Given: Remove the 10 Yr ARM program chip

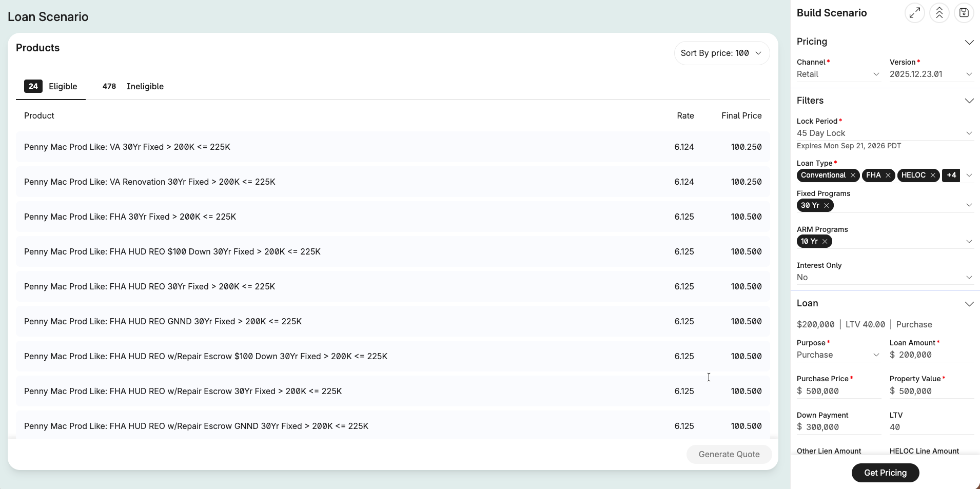Looking at the screenshot, I should click(x=825, y=241).
